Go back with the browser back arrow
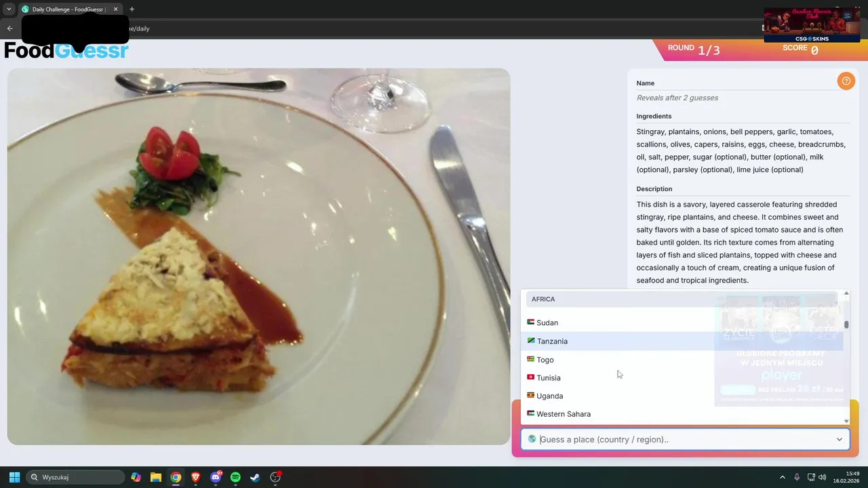Viewport: 868px width, 488px height. (9, 28)
